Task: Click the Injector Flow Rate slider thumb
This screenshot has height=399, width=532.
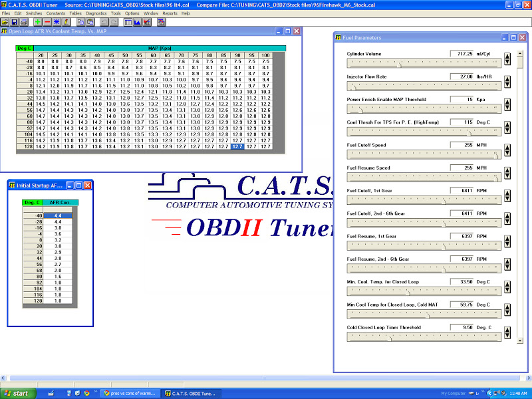Action: click(353, 87)
